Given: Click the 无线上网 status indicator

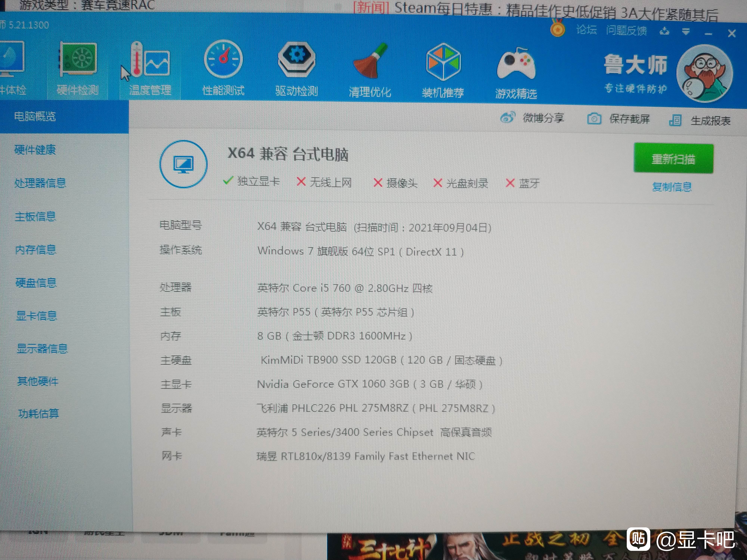Looking at the screenshot, I should coord(324,182).
